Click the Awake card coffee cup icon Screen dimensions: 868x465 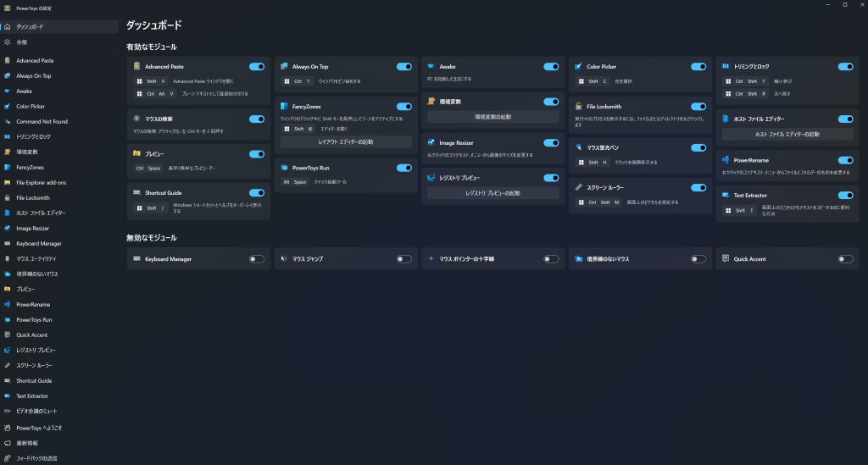[431, 66]
